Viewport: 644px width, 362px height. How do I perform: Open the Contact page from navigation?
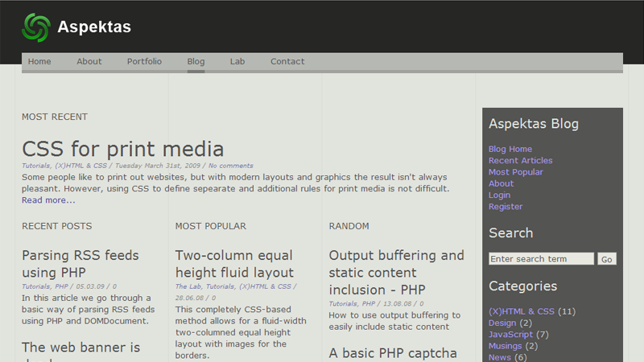287,62
